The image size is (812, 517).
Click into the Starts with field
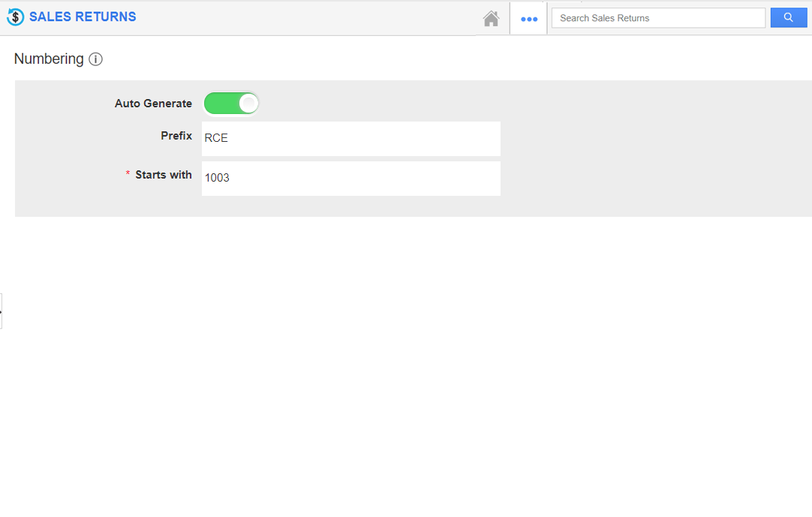(350, 179)
